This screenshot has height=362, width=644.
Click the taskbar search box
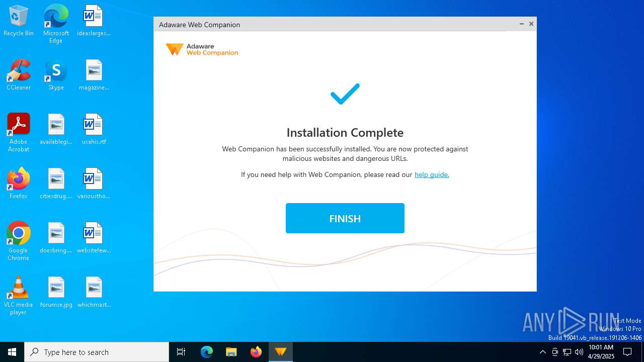tap(97, 352)
